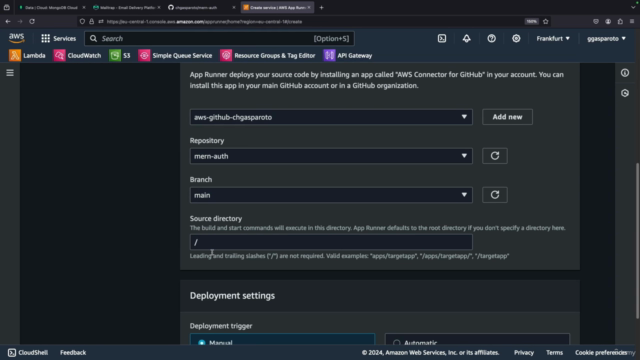Open the CloudWatch shortcut
The width and height of the screenshot is (640, 360).
click(x=78, y=55)
